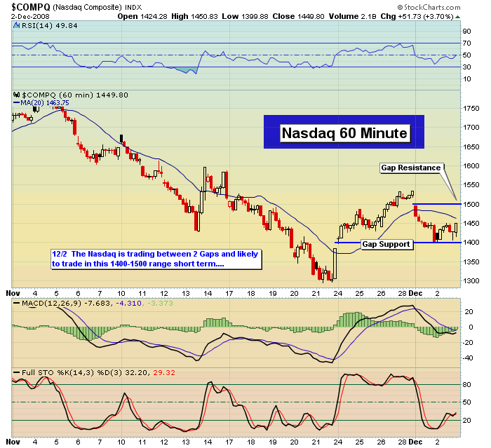Click the RSI(14) 49.84 indicator label

[50, 26]
